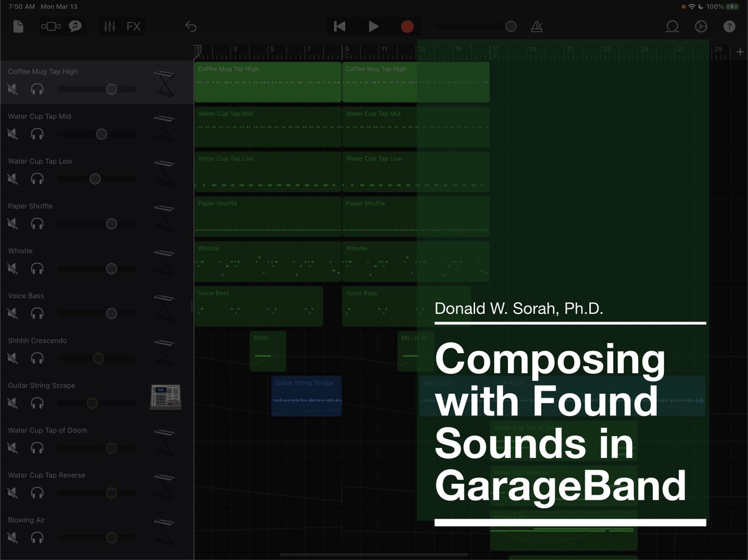The image size is (748, 560).
Task: Mute Water Cup Tap Reverse track
Action: [12, 493]
